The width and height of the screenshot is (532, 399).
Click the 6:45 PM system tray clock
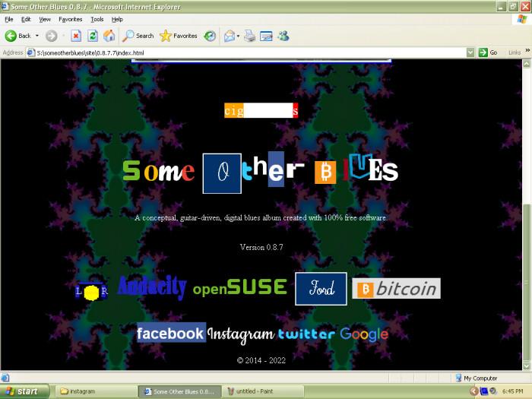[512, 391]
